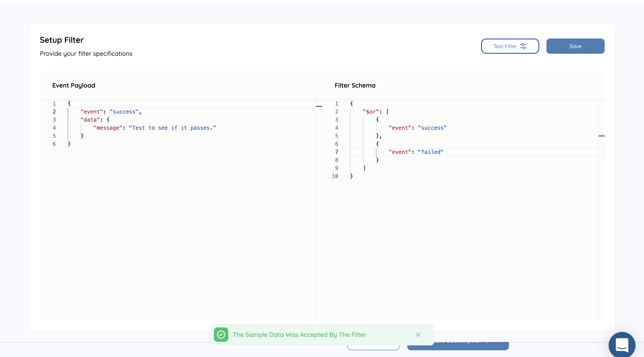Click the Filter Schema heading
The height and width of the screenshot is (357, 644).
click(x=355, y=86)
